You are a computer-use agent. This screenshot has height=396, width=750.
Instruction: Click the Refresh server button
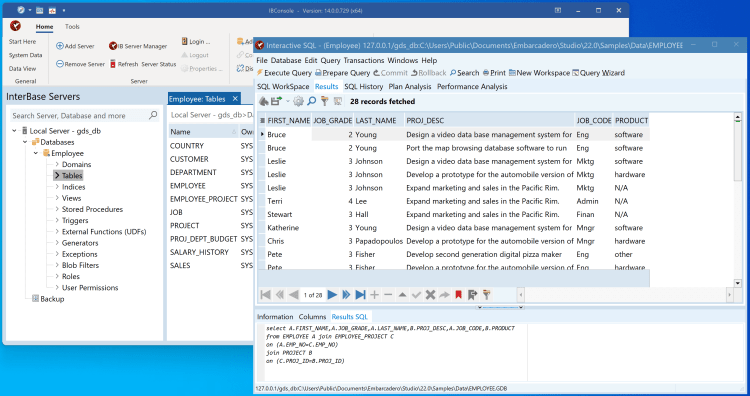coord(124,64)
